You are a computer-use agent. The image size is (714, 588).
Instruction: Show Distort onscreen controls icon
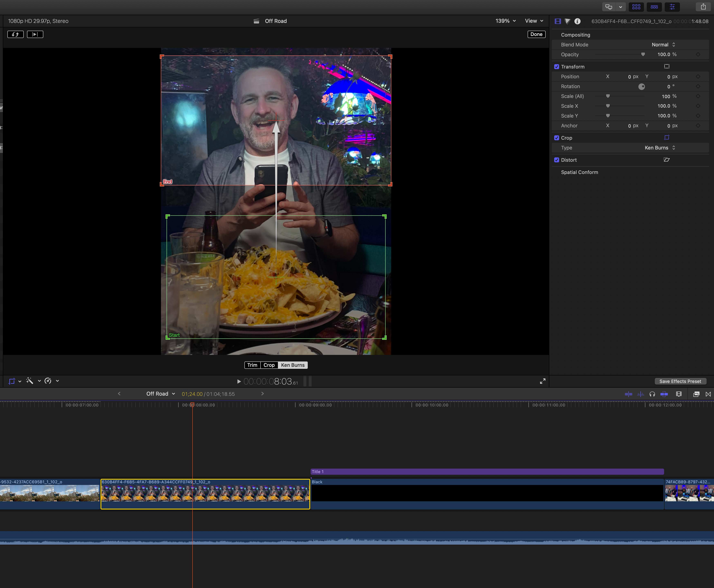point(667,159)
